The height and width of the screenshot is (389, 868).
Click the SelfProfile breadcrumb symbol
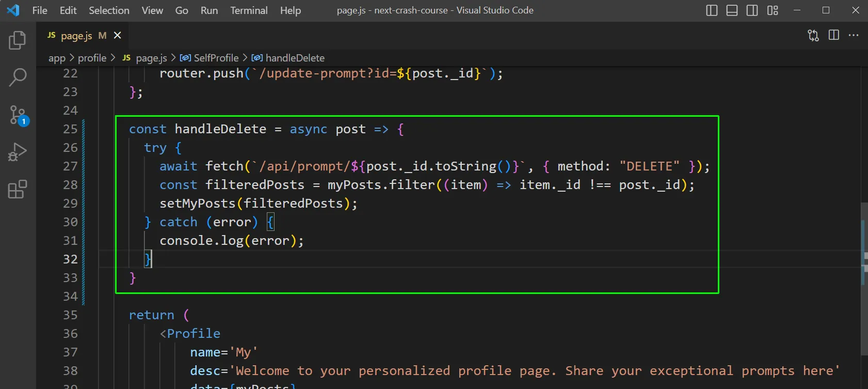pyautogui.click(x=210, y=58)
